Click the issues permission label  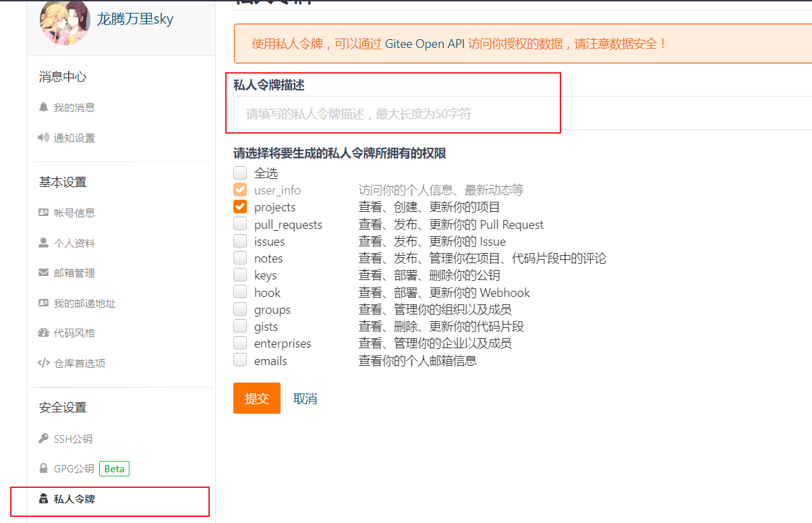(x=269, y=242)
